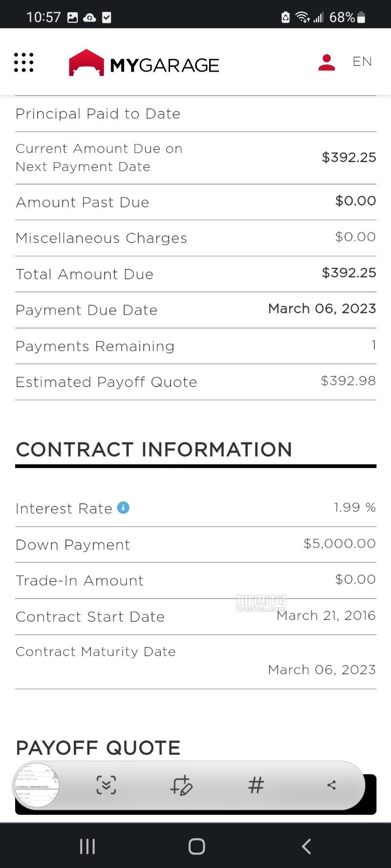
Task: Switch language using the EN selector
Action: click(362, 62)
